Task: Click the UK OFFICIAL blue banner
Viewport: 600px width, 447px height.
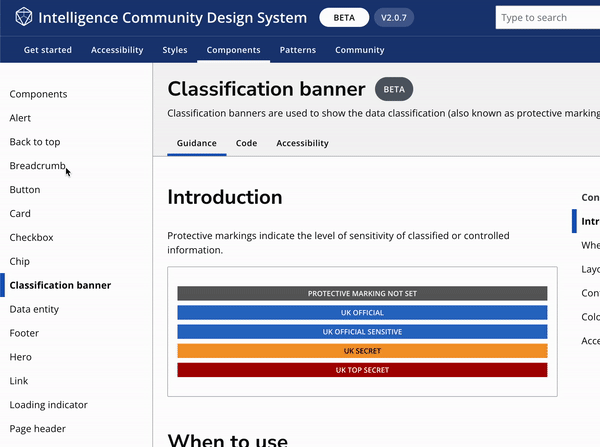Action: click(x=362, y=313)
